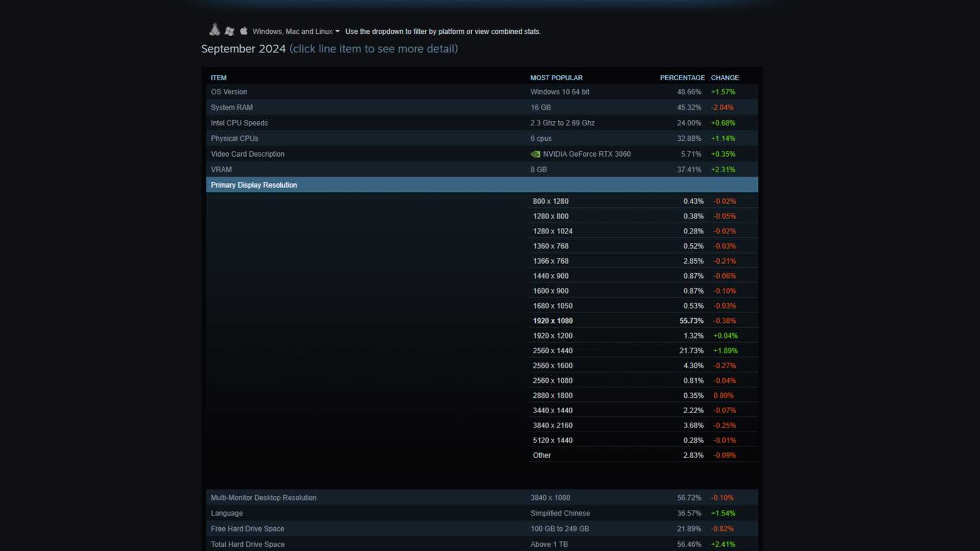Select the 2560 x 1600 resolution entry
This screenshot has width=980, height=551.
tap(643, 365)
